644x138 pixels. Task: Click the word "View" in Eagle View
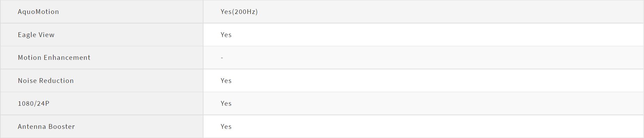(47, 35)
